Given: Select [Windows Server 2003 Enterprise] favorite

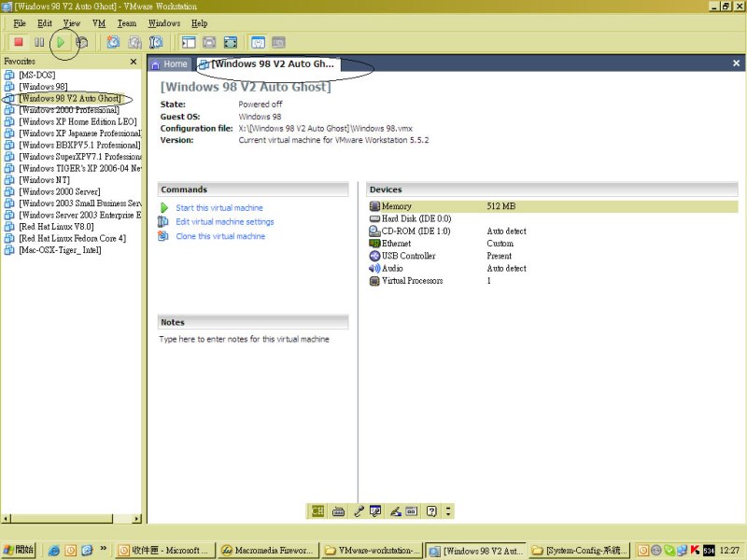Looking at the screenshot, I should pyautogui.click(x=80, y=215).
